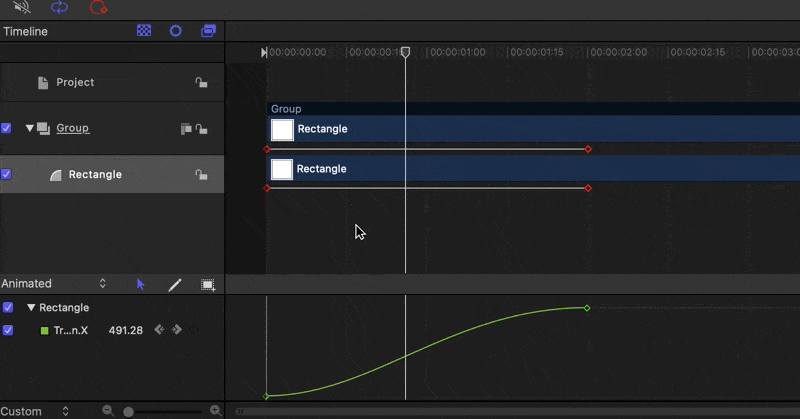Toggle lock on the Project row
This screenshot has height=419, width=800.
click(202, 82)
